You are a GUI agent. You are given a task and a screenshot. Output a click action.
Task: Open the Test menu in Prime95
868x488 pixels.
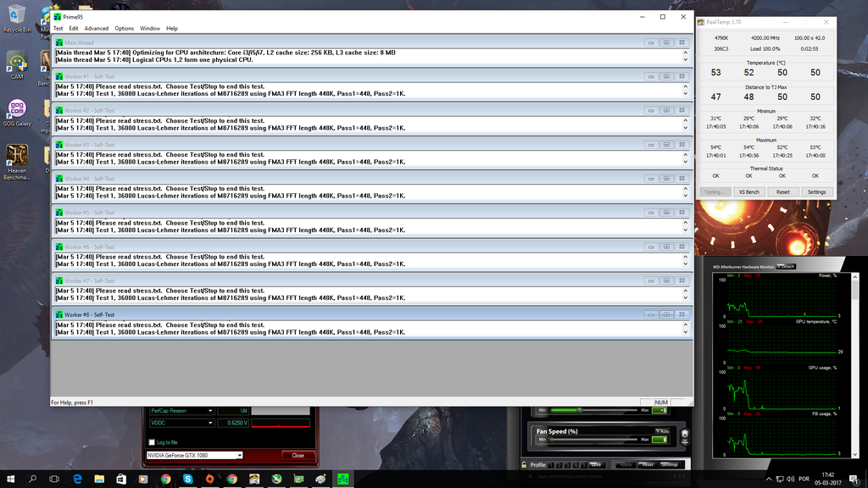[x=58, y=28]
